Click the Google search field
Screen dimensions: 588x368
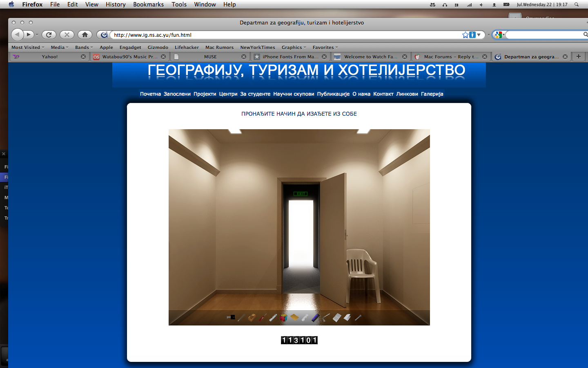(x=545, y=35)
